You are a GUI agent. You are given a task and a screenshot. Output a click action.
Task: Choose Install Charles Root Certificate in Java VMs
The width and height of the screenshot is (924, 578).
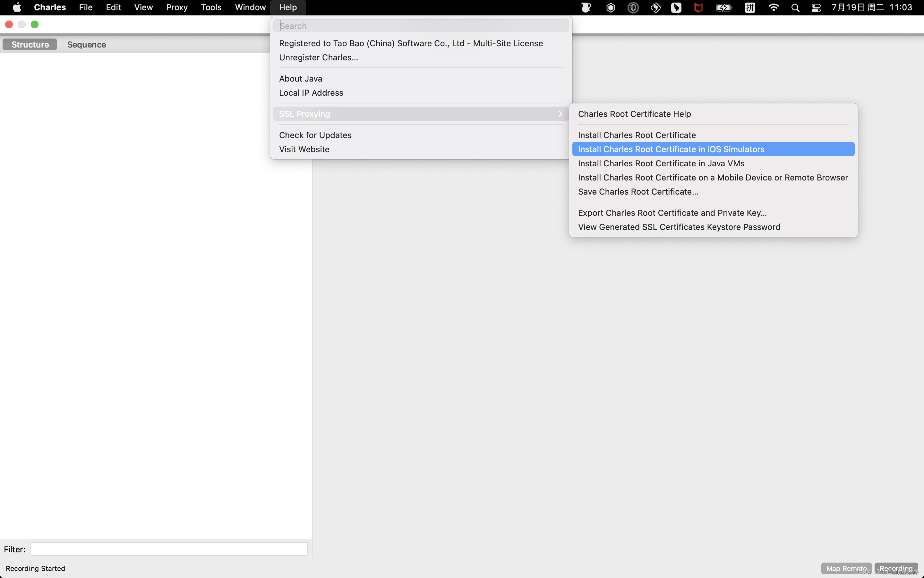coord(713,163)
